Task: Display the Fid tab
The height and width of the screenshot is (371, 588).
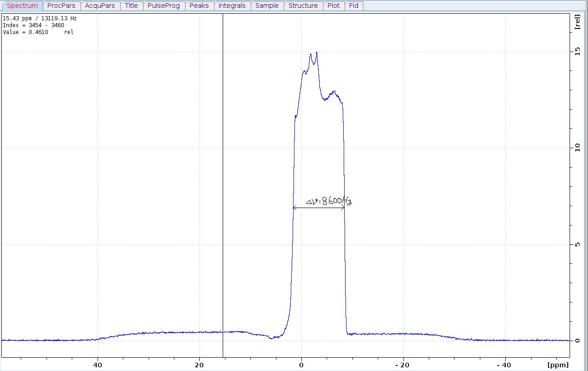Action: point(354,6)
